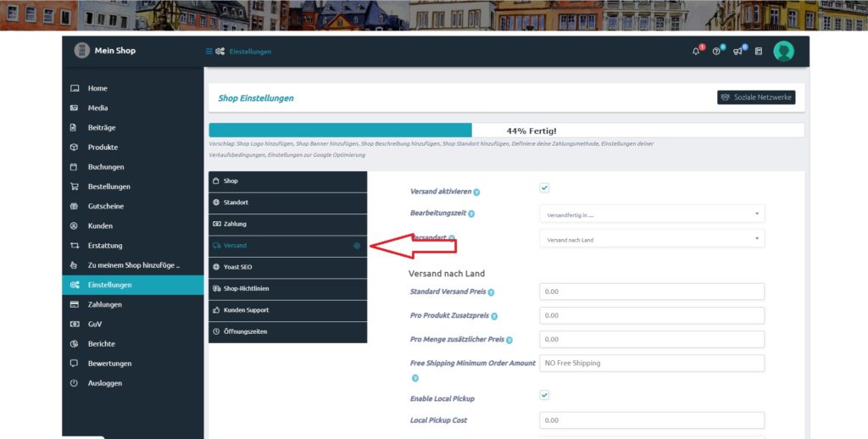This screenshot has width=868, height=439.
Task: Select the Öffnungszeiten settings tab
Action: click(x=287, y=331)
